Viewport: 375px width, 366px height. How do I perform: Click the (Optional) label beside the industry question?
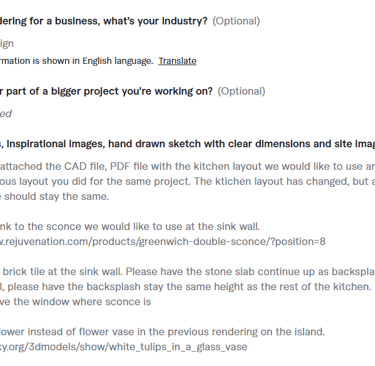coord(236,21)
